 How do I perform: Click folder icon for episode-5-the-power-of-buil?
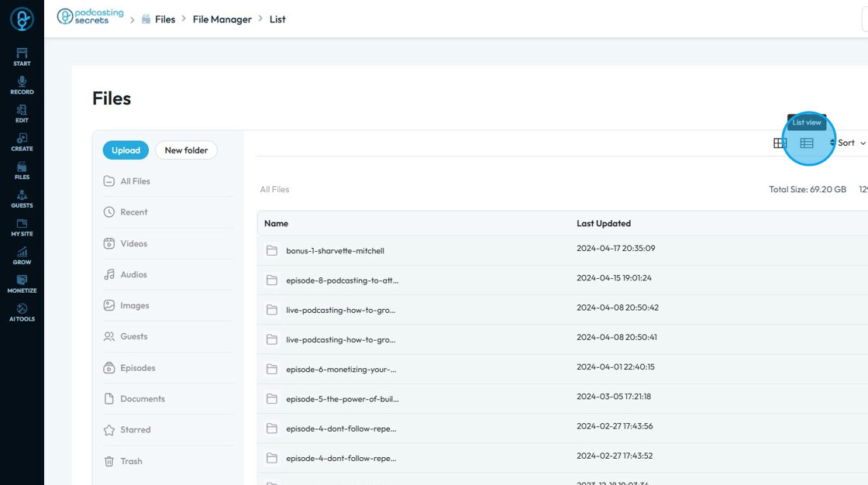point(272,399)
